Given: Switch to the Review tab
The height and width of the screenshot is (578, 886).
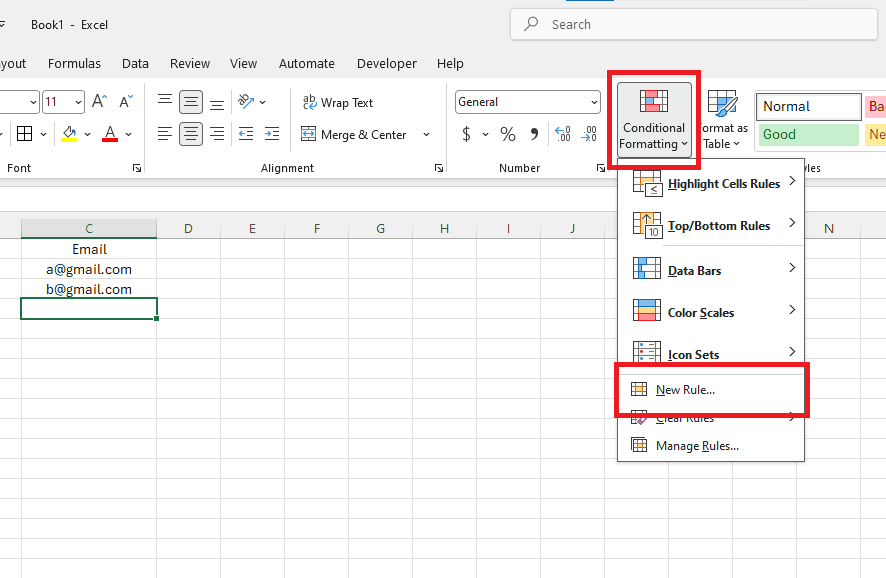Looking at the screenshot, I should click(x=190, y=63).
